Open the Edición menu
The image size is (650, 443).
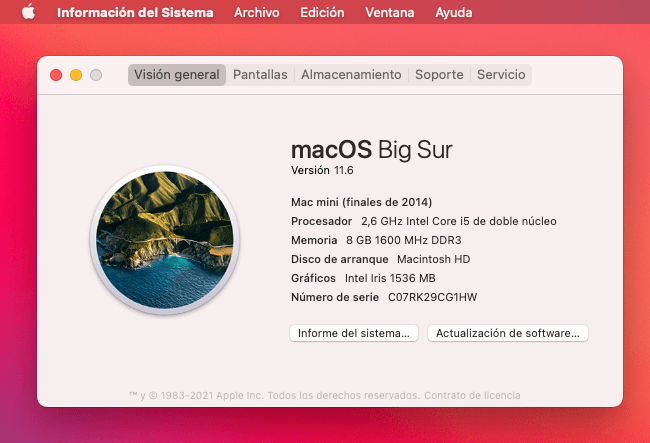pyautogui.click(x=322, y=12)
